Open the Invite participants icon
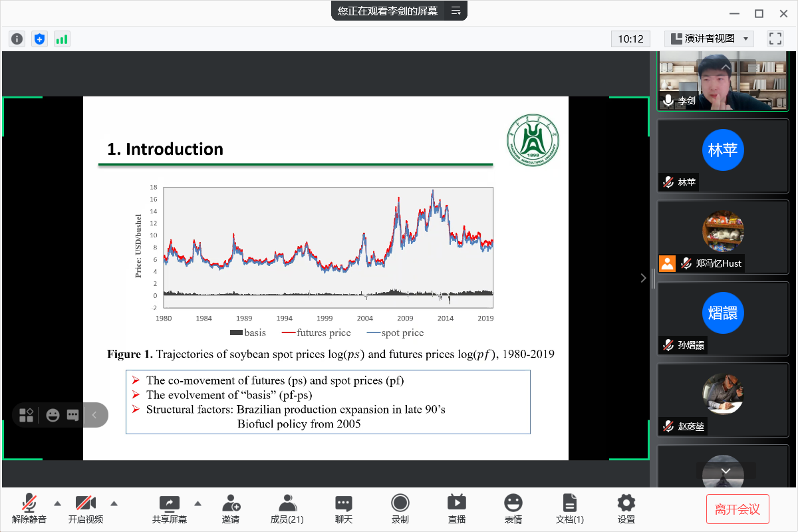This screenshot has width=798, height=532. coord(231,509)
